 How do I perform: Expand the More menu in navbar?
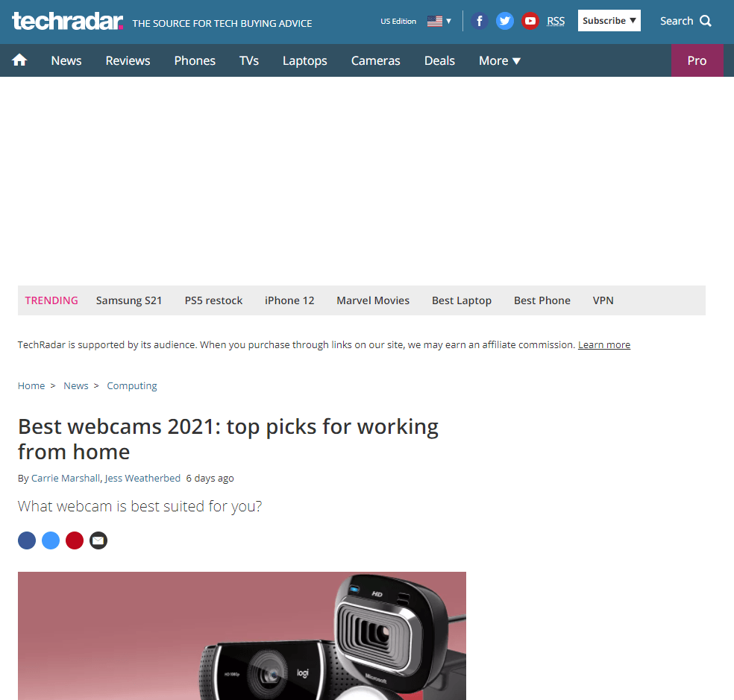500,60
